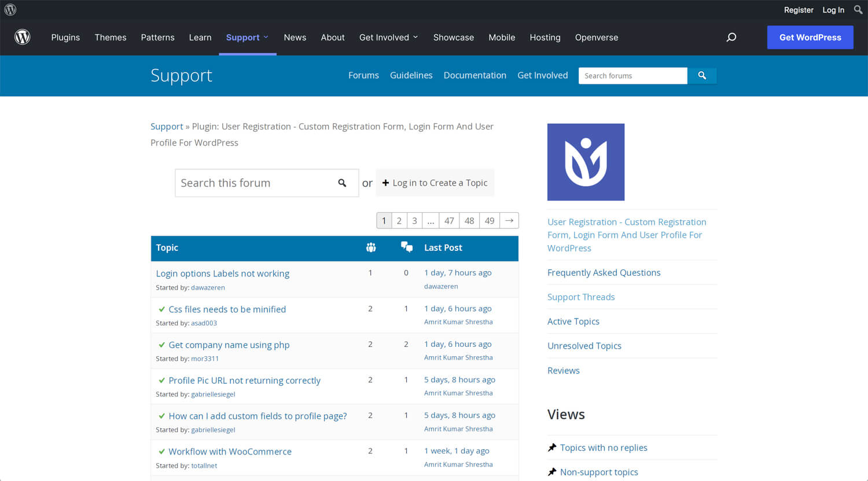Open asad003 user profile link

point(204,323)
